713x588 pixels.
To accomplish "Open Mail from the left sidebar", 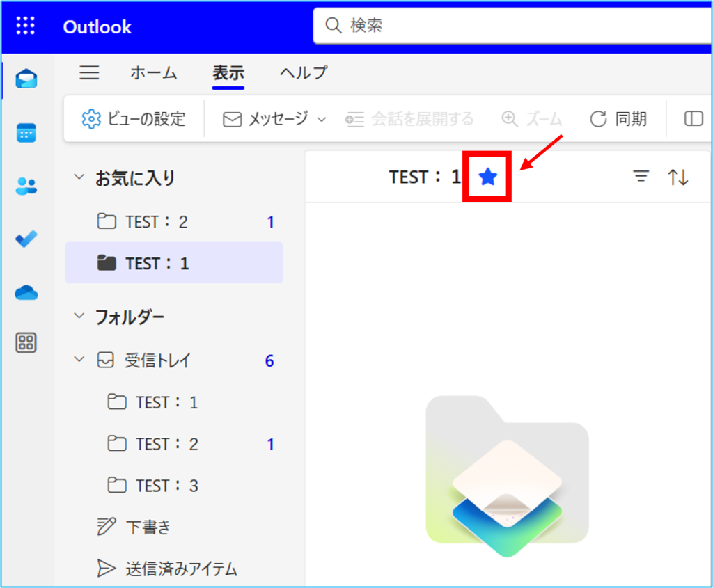I will 26,79.
